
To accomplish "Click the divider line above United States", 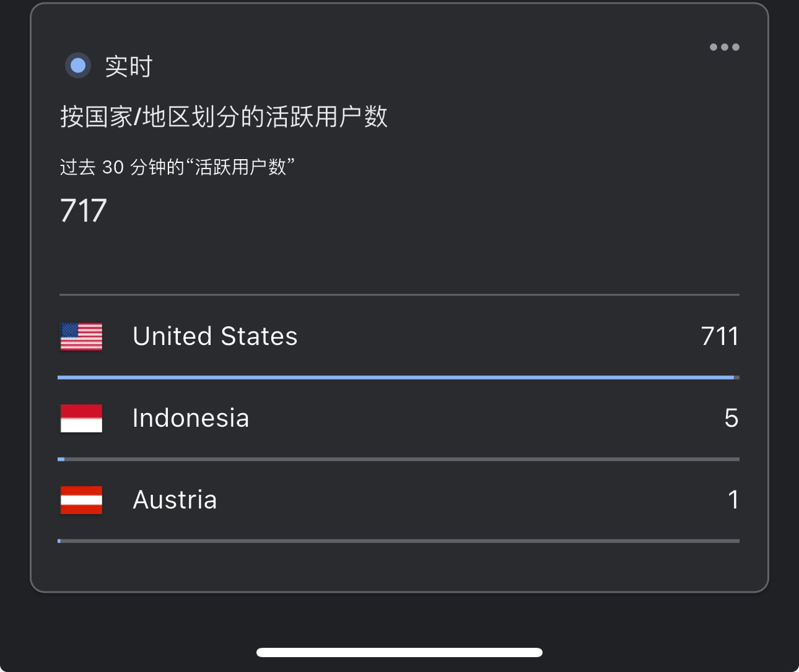I will click(x=399, y=295).
